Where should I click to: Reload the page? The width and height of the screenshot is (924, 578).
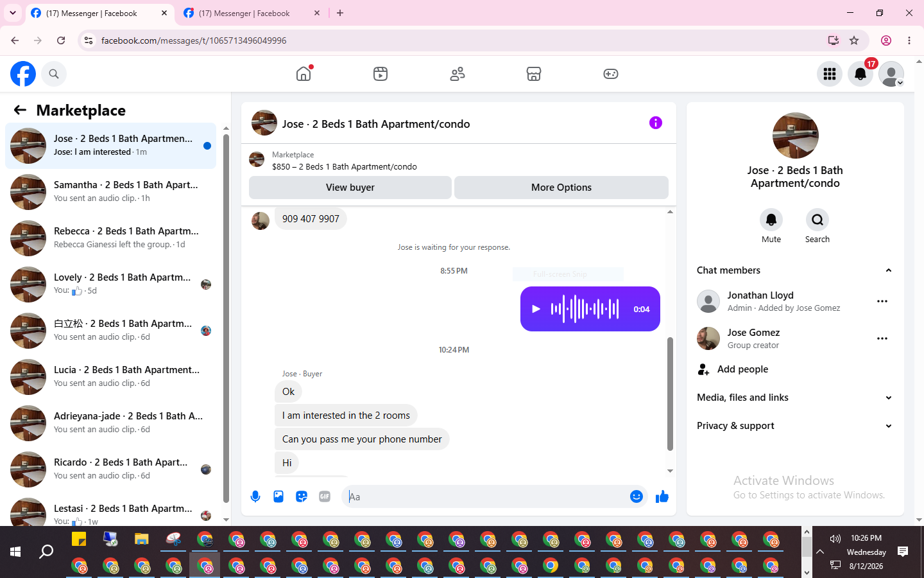pyautogui.click(x=61, y=40)
